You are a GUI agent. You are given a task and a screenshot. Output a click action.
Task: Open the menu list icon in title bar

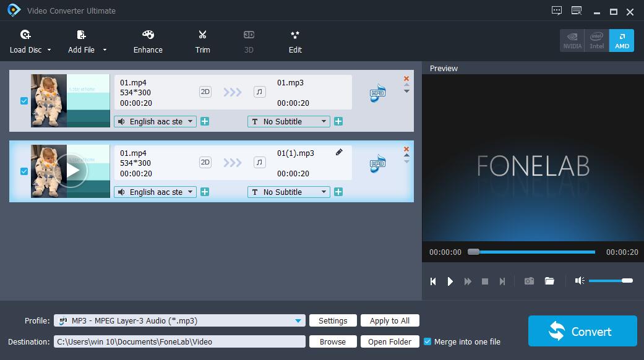[x=577, y=11]
